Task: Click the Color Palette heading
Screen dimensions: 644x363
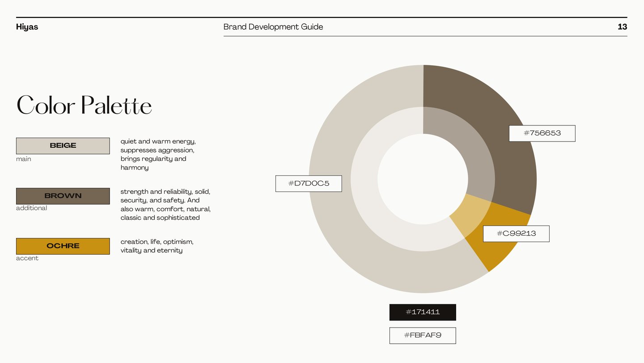Action: [84, 105]
